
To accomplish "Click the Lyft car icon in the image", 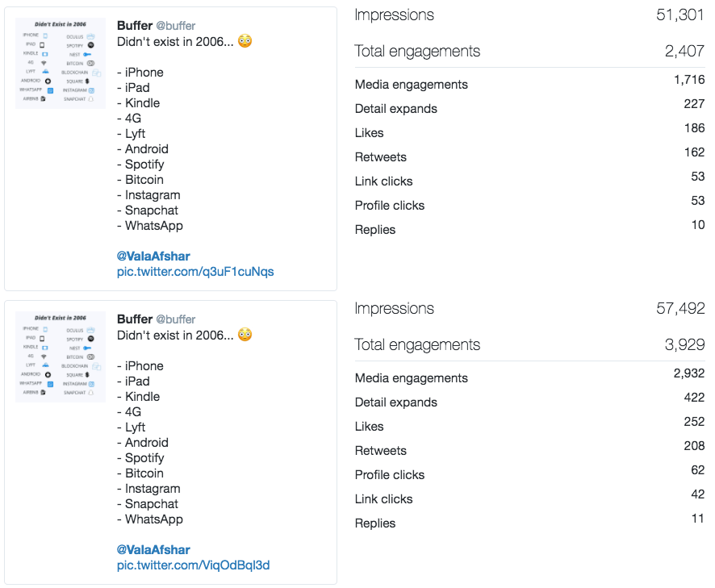I will click(45, 72).
